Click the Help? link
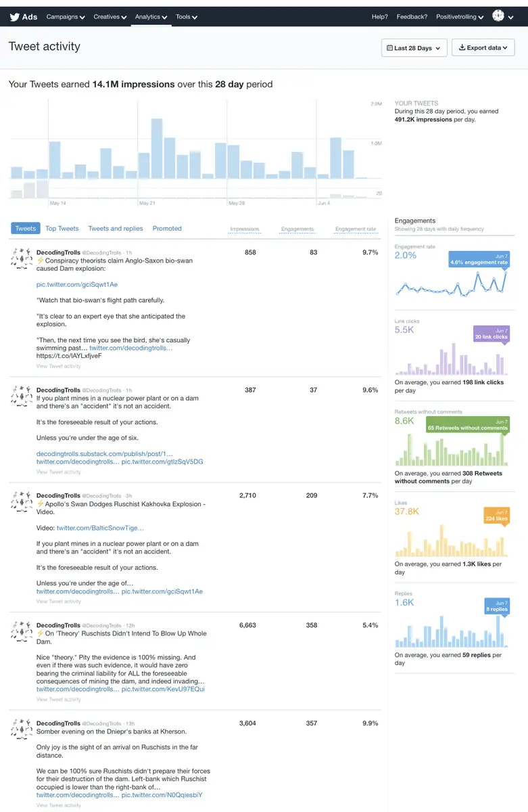528x812 pixels. point(380,17)
